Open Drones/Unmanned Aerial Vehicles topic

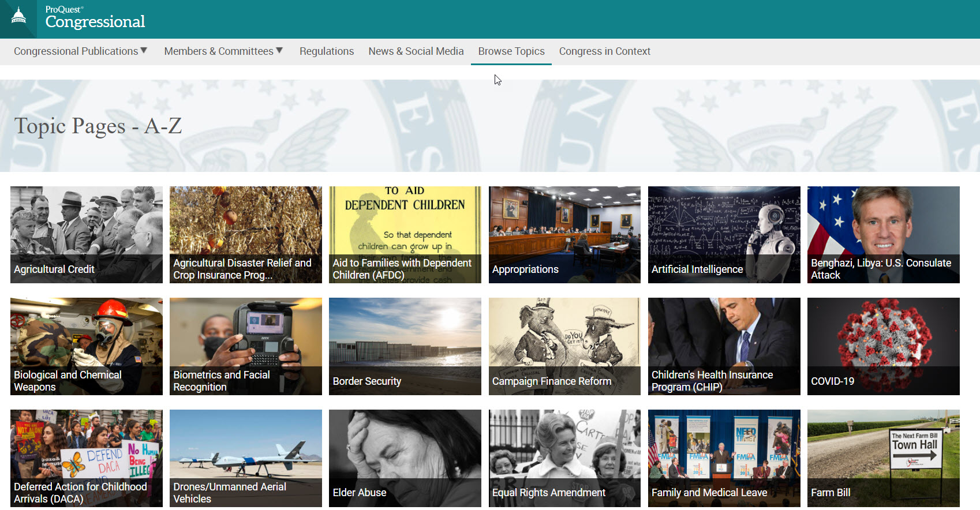[x=246, y=458]
